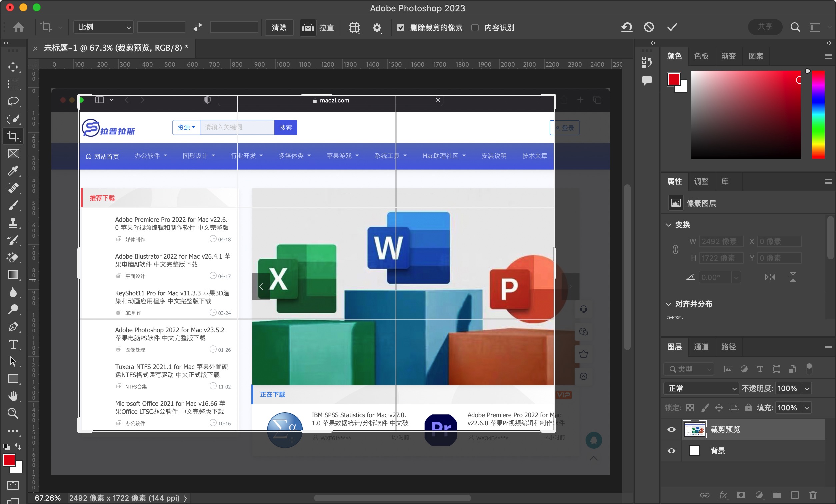Click the hue spectrum slider
The width and height of the screenshot is (836, 504).
point(818,114)
